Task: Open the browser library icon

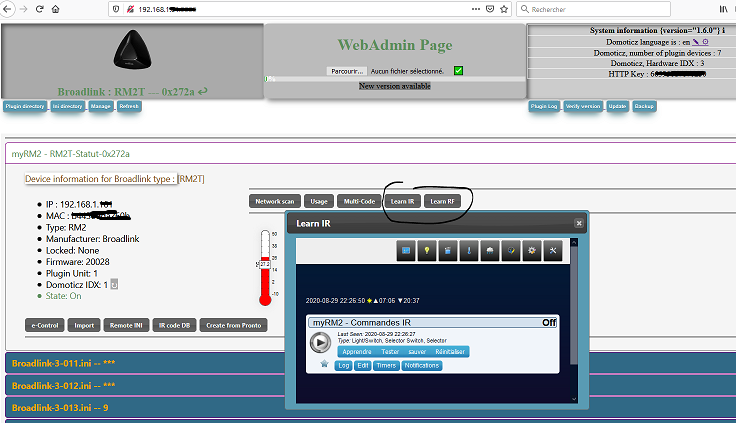Action: [723, 9]
